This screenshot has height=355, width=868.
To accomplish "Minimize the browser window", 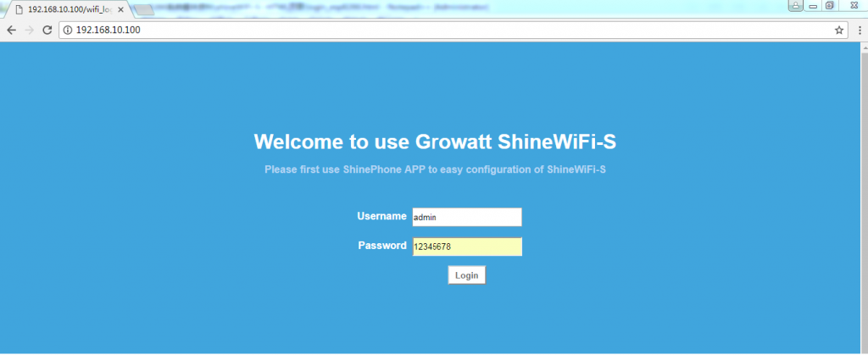I will tap(813, 6).
